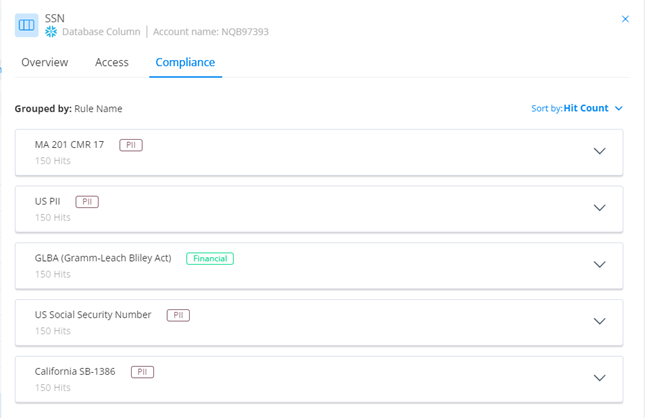Viewport: 645px width, 418px height.
Task: Click the GLBA (Gramm-Leach Bliley Act) rule name
Action: pyautogui.click(x=103, y=258)
